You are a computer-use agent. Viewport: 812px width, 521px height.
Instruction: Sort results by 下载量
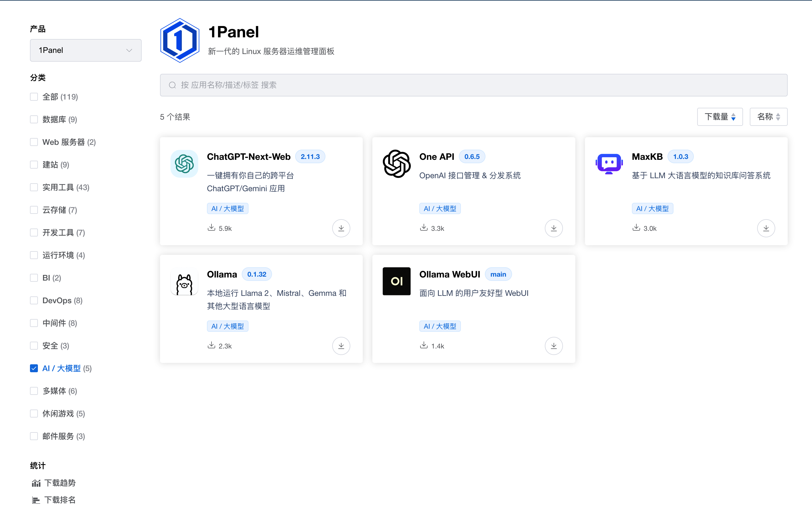720,117
